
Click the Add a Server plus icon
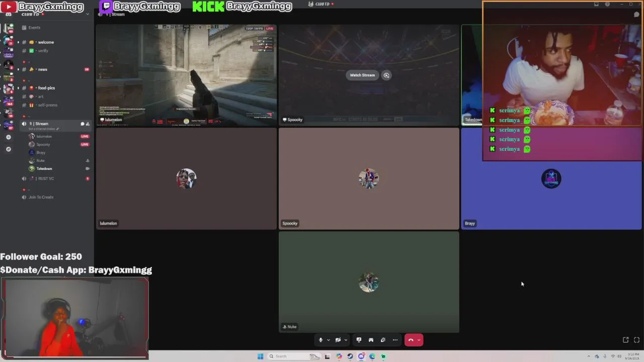pos(8,137)
